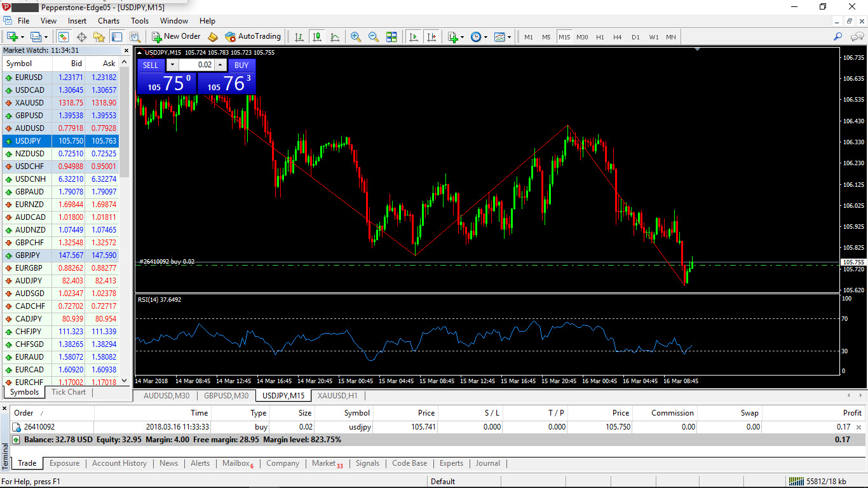
Task: Select the H1 timeframe button
Action: point(600,37)
